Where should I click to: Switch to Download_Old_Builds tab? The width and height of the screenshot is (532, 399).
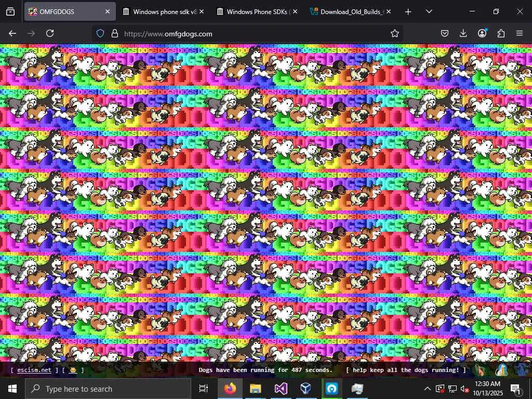pos(351,11)
